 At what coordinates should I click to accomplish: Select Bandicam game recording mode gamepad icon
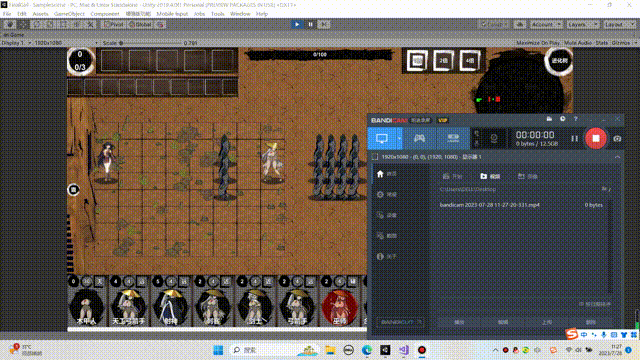420,138
